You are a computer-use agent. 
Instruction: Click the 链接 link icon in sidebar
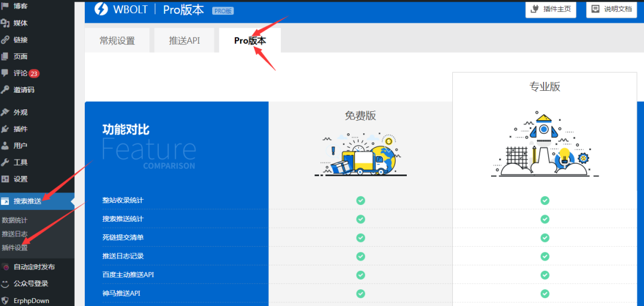click(x=5, y=40)
